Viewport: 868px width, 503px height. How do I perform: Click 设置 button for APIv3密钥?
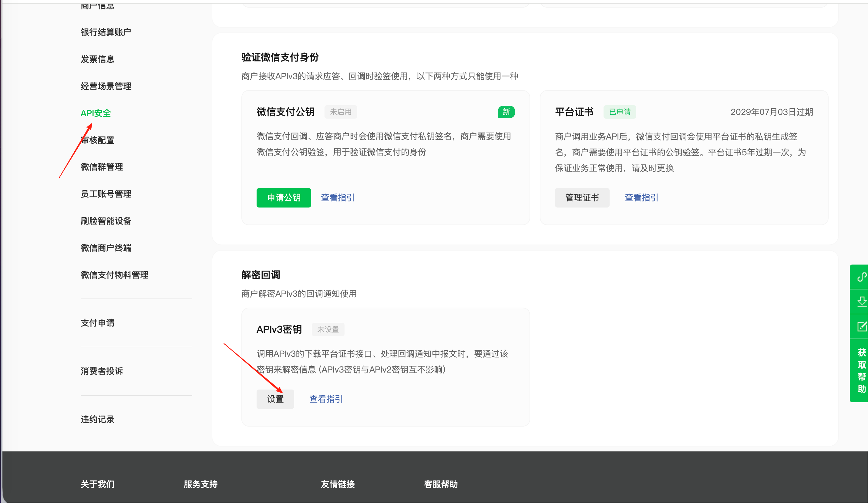[x=275, y=399]
